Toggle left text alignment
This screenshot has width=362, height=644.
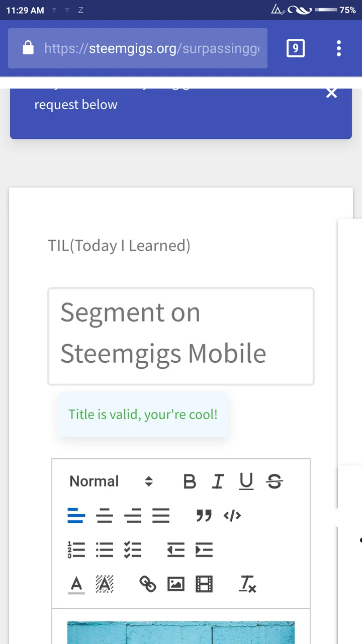pos(76,516)
